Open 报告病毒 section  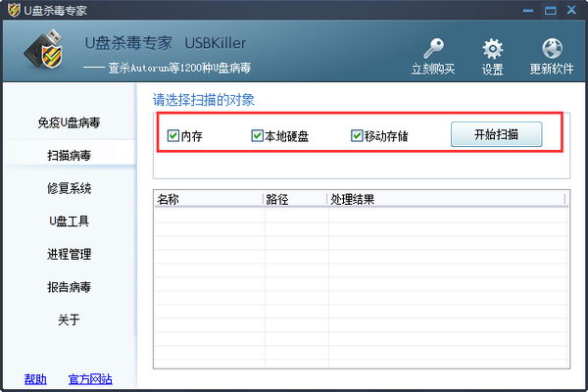69,287
